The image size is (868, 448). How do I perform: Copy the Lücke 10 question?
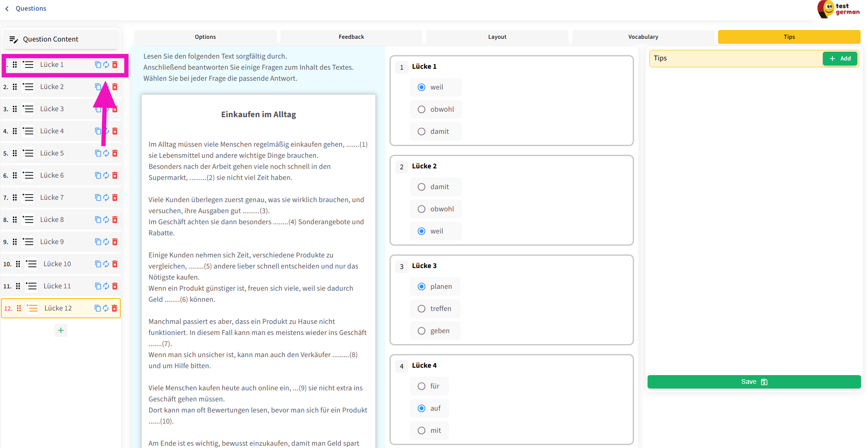tap(98, 264)
